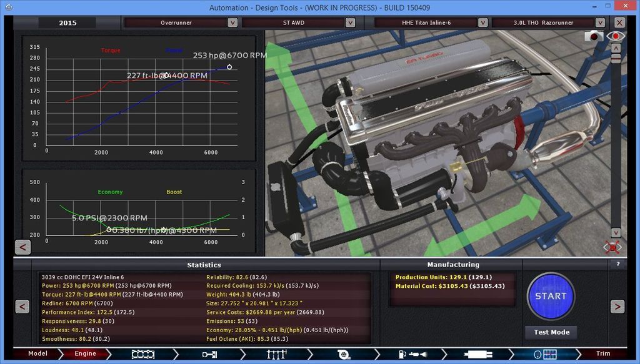The height and width of the screenshot is (364, 640).
Task: Click the 3039 cc DOHC EFI description
Action: (82, 277)
